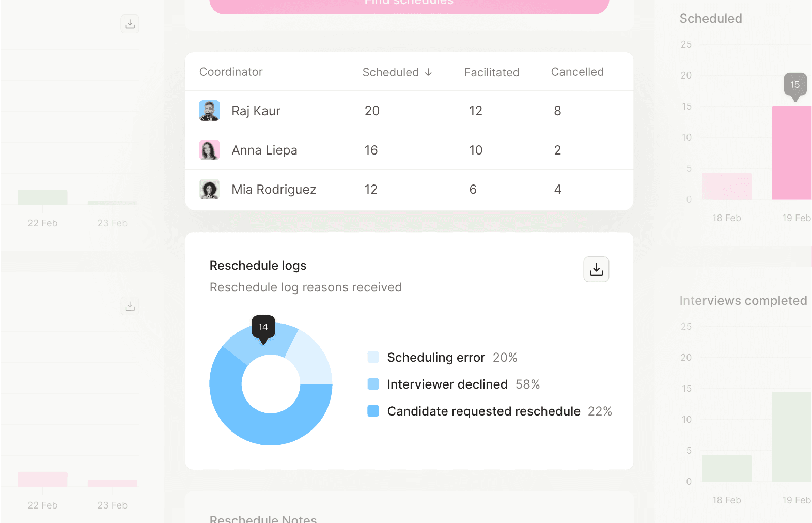Select the Raj Kaur row name
The height and width of the screenshot is (523, 812).
(256, 111)
